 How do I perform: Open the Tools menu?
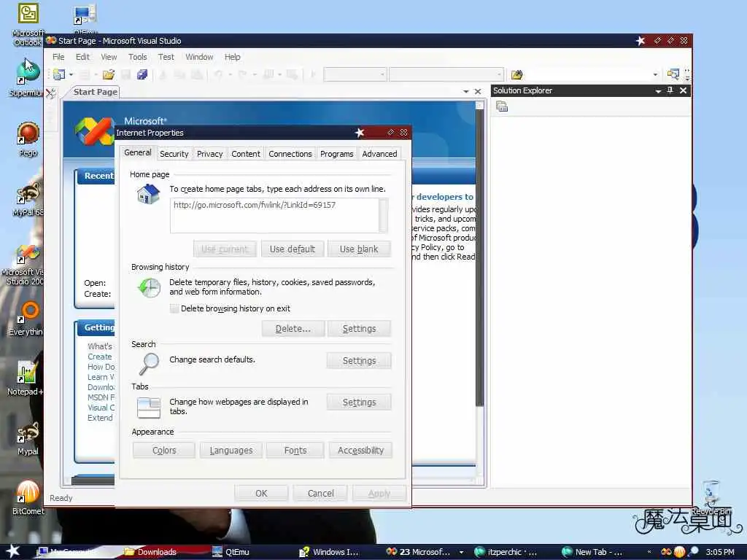click(138, 57)
